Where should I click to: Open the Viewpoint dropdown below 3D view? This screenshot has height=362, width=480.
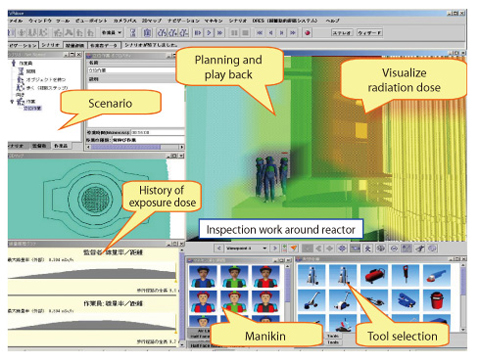tap(246, 248)
